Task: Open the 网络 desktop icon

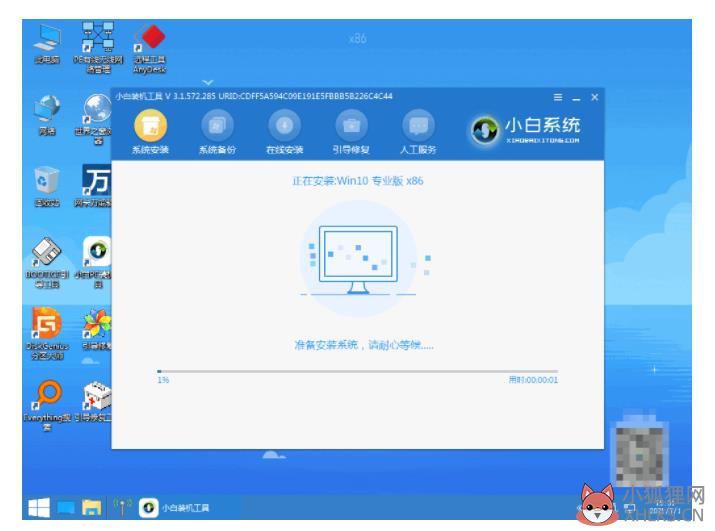Action: [x=47, y=116]
